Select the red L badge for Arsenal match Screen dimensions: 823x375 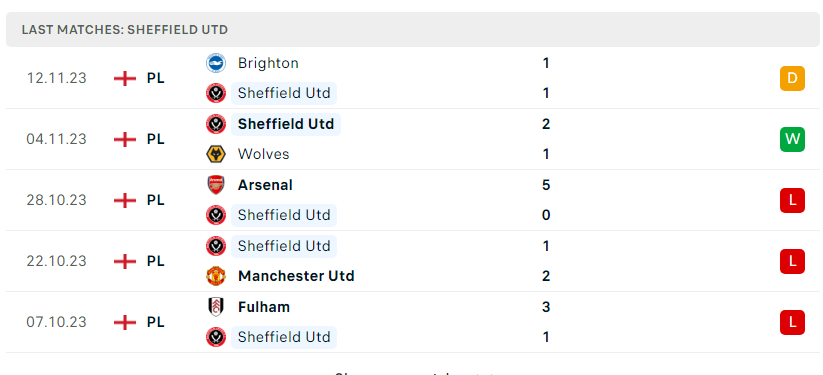tap(792, 200)
